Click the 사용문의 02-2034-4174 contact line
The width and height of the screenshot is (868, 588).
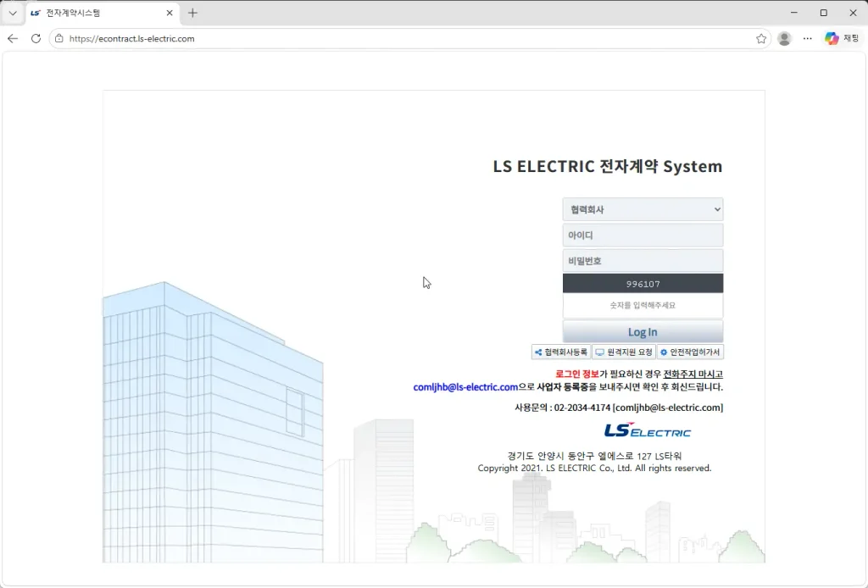[618, 408]
